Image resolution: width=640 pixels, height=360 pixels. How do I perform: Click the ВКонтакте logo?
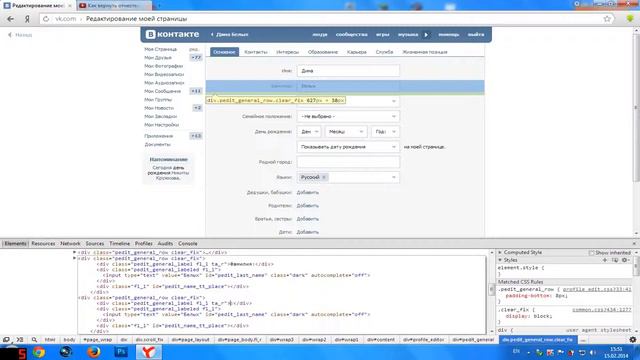coord(172,34)
